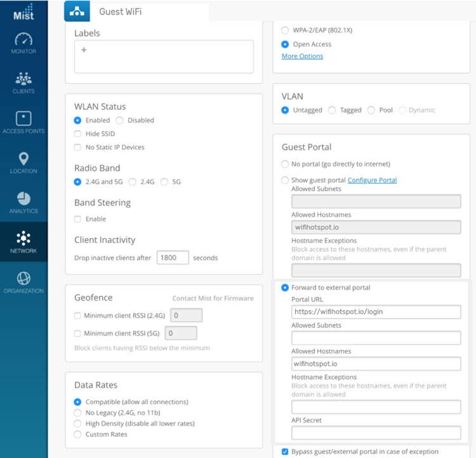Enable the Hide SSID checkbox
476x458 pixels.
coord(78,134)
